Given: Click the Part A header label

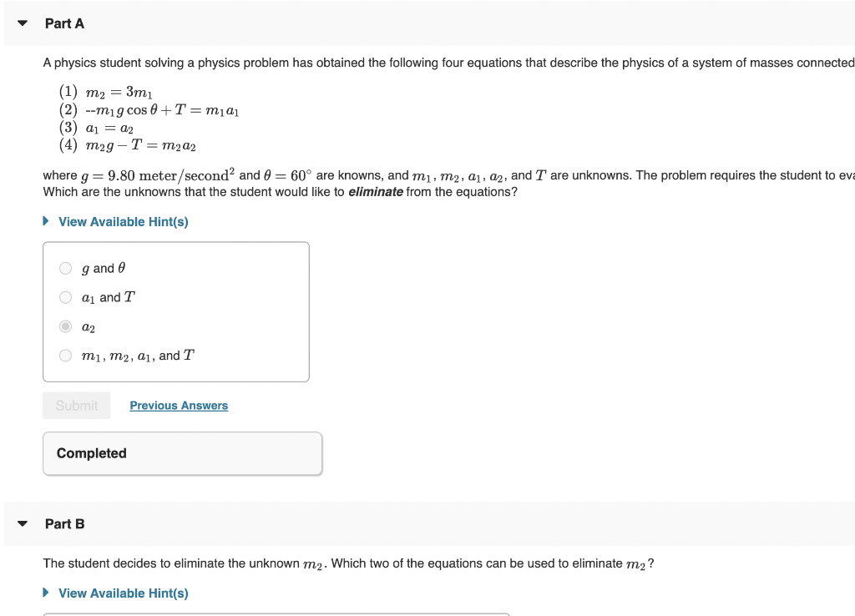Looking at the screenshot, I should tap(64, 23).
